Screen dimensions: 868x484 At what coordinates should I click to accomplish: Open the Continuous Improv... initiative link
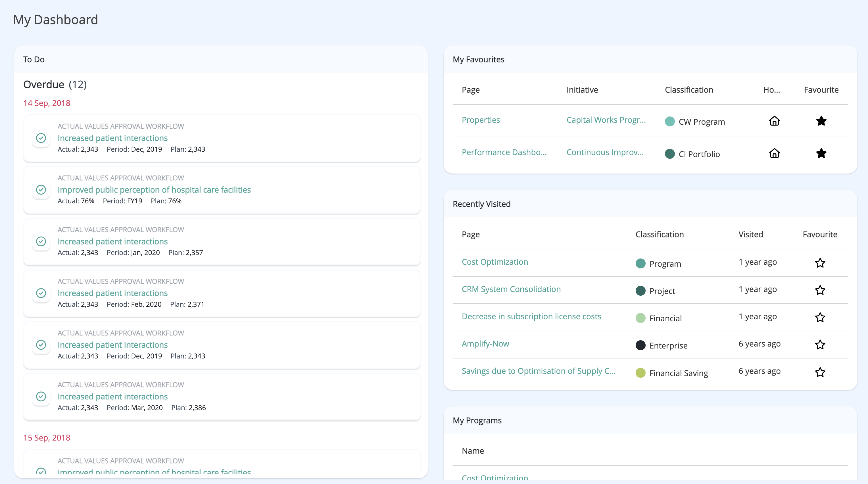point(605,152)
